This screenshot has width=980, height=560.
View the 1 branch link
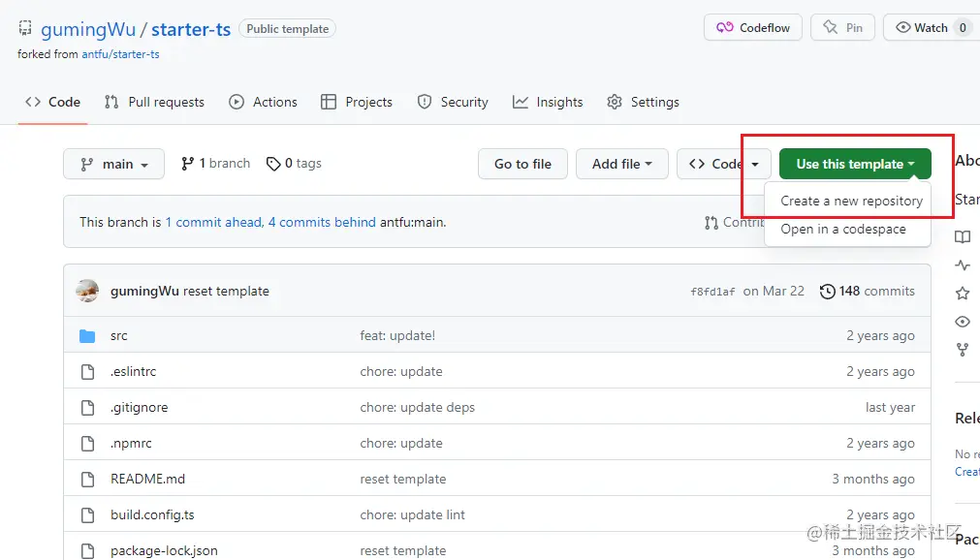[x=215, y=163]
